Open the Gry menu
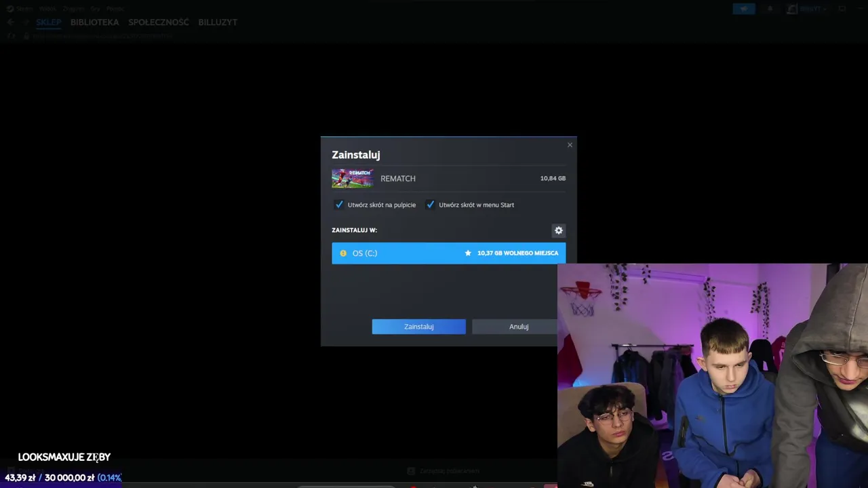The image size is (868, 488). 95,9
